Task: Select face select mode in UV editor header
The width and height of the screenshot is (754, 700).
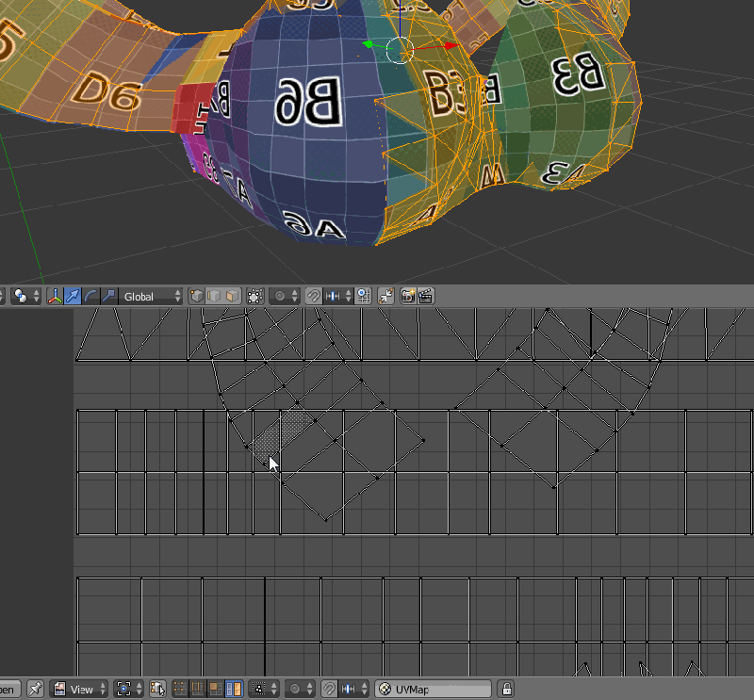Action: pos(217,688)
